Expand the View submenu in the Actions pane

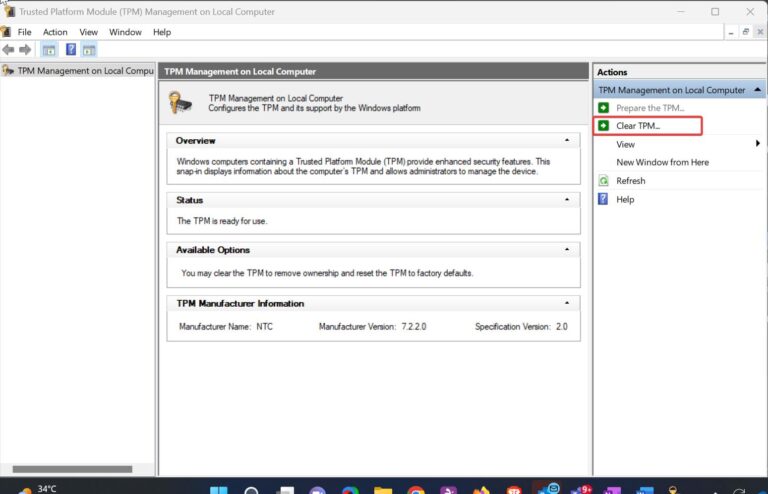pos(757,144)
